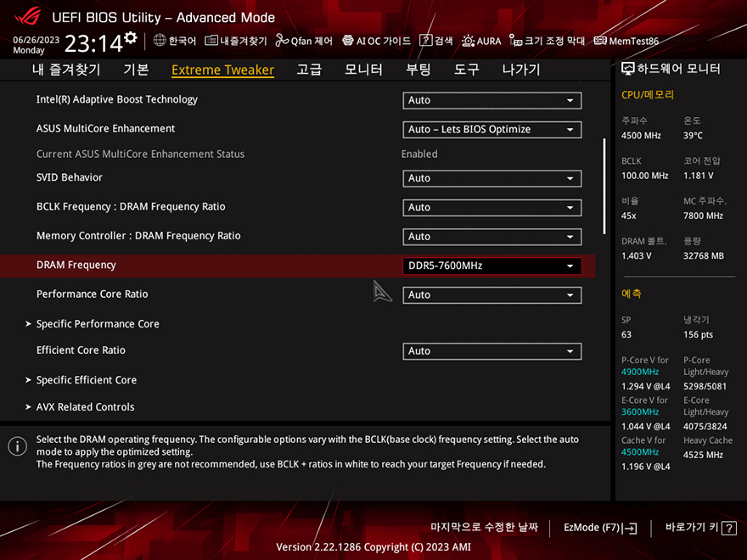Open Intel Adaptive Boost Technology dropdown

click(x=491, y=100)
